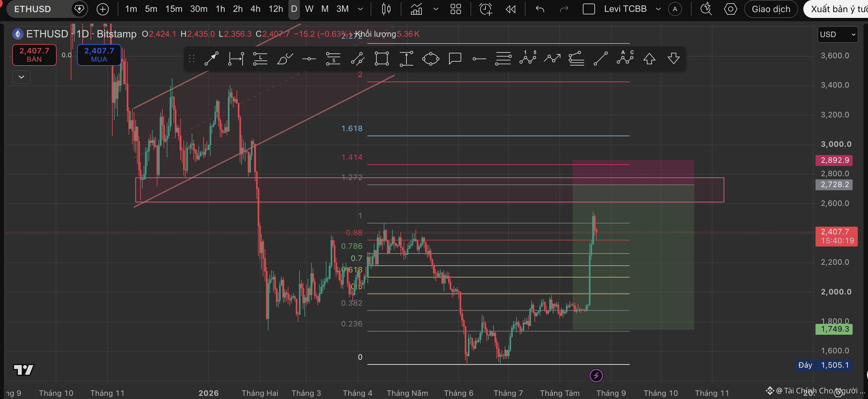Expand the timeframe list chevron after 3M
The height and width of the screenshot is (399, 868).
[360, 9]
